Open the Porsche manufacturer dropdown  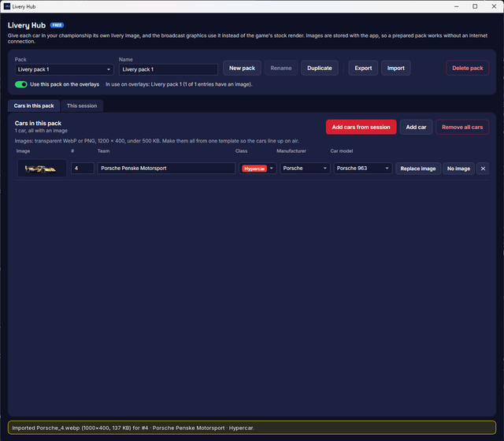305,168
